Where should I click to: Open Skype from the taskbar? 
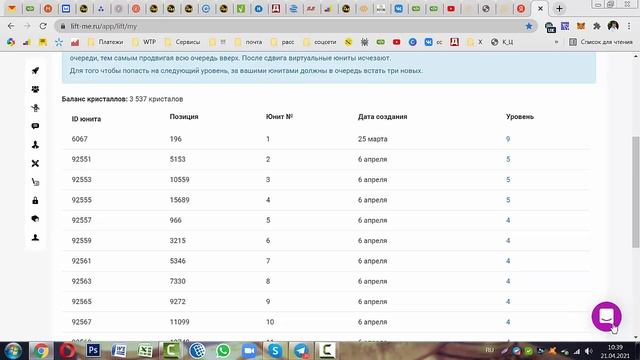275,351
